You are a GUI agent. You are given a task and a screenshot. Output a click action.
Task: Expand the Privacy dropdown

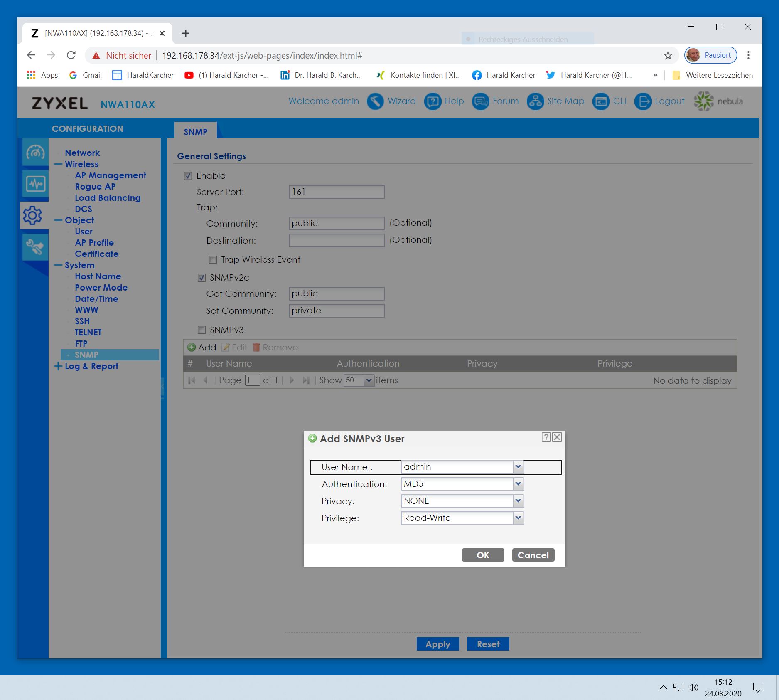[518, 501]
